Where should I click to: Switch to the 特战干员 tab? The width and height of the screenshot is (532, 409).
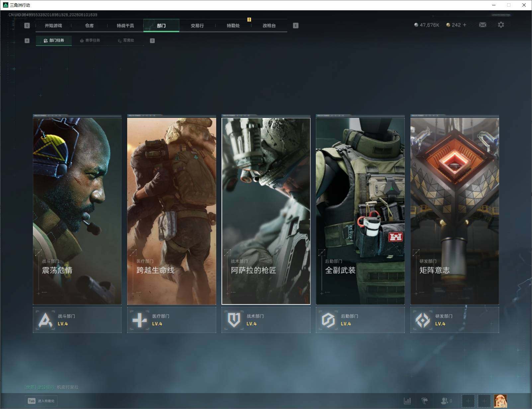125,26
